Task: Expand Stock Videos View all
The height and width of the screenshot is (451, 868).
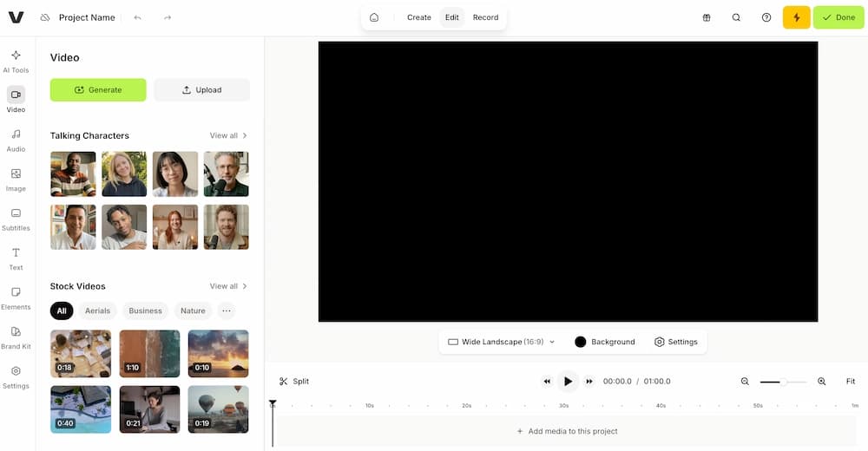Action: pyautogui.click(x=228, y=286)
